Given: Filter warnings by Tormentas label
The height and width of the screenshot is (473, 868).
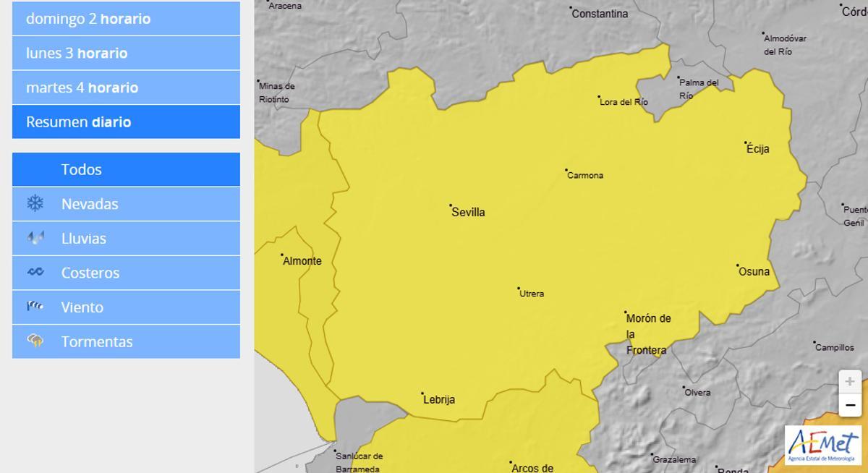Looking at the screenshot, I should click(x=97, y=341).
